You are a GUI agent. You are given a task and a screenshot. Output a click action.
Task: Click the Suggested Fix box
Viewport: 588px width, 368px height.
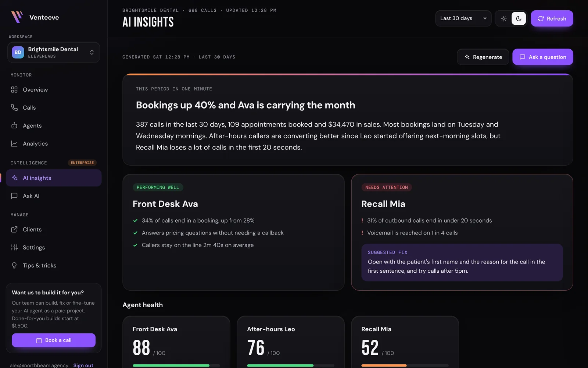pyautogui.click(x=462, y=262)
